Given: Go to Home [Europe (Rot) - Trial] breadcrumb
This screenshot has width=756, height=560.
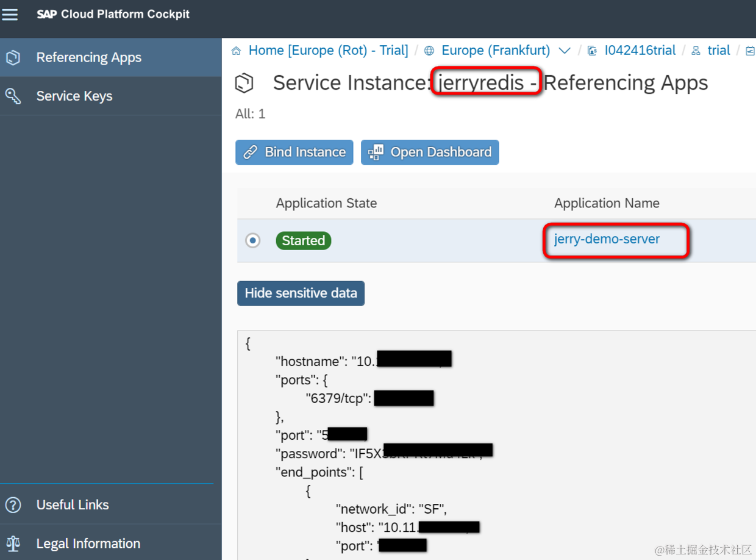Looking at the screenshot, I should 328,51.
